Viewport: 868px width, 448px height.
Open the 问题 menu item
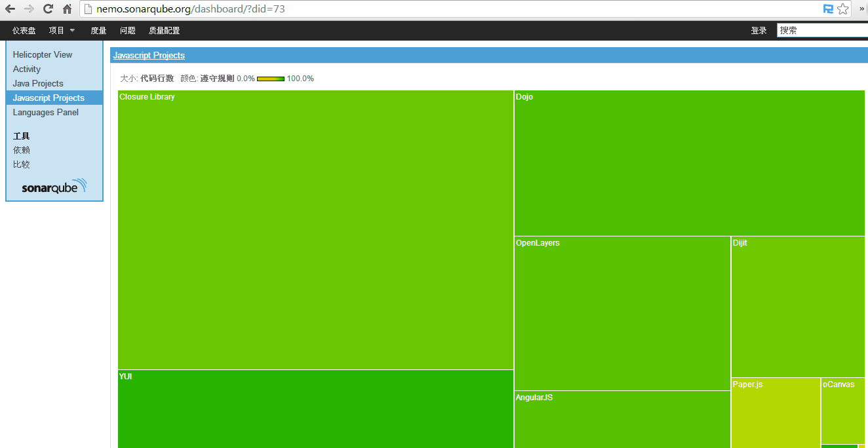[128, 30]
